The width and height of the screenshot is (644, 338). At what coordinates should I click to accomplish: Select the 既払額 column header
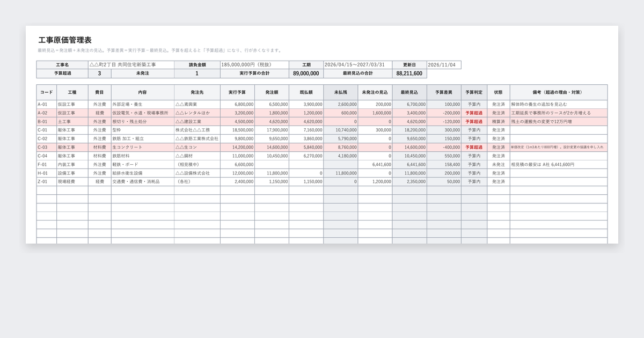click(x=306, y=92)
